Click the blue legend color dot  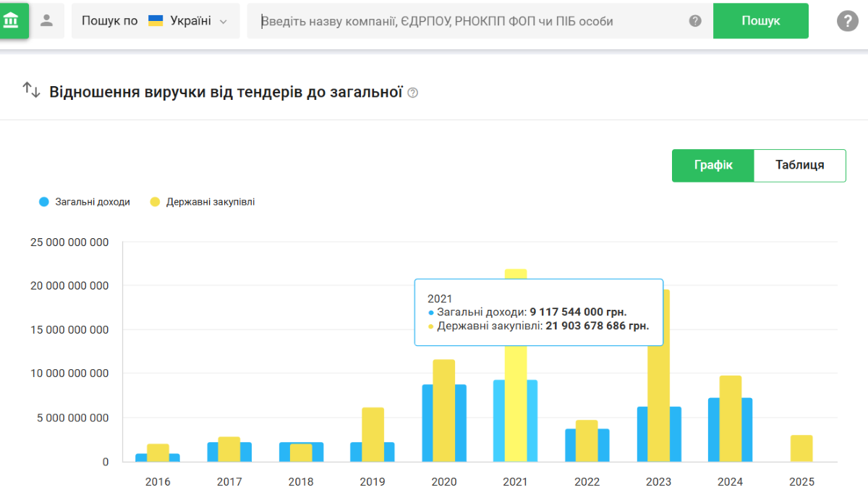coord(44,202)
